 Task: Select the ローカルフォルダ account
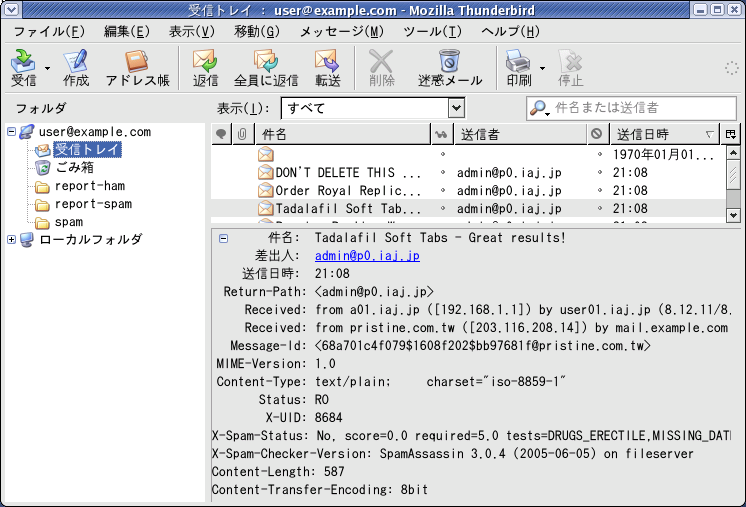coord(91,239)
